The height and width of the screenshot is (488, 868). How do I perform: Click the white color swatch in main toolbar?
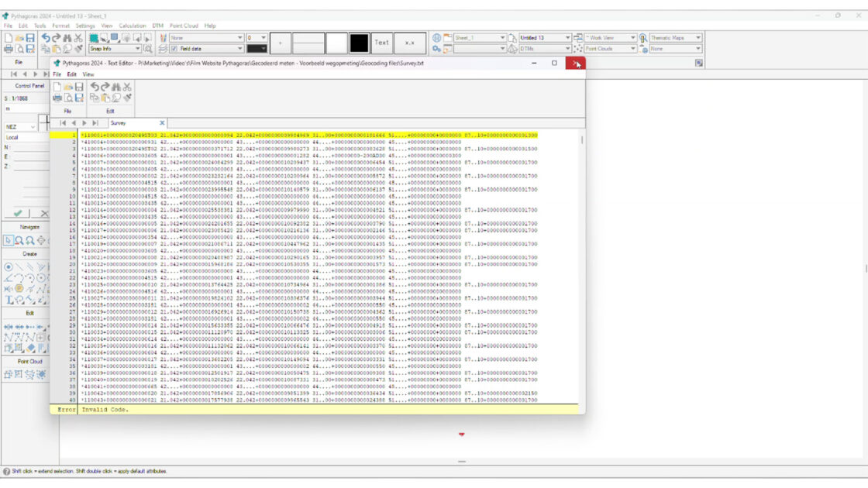coord(336,43)
